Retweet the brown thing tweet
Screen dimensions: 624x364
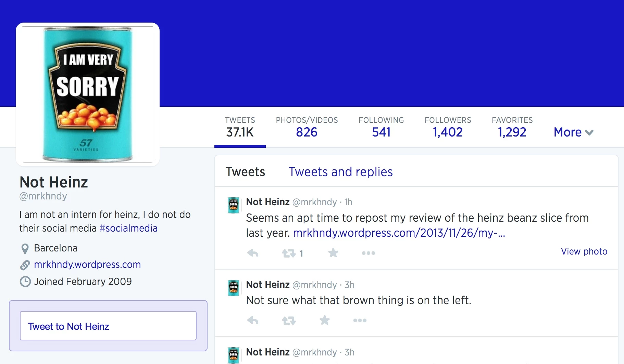[289, 321]
